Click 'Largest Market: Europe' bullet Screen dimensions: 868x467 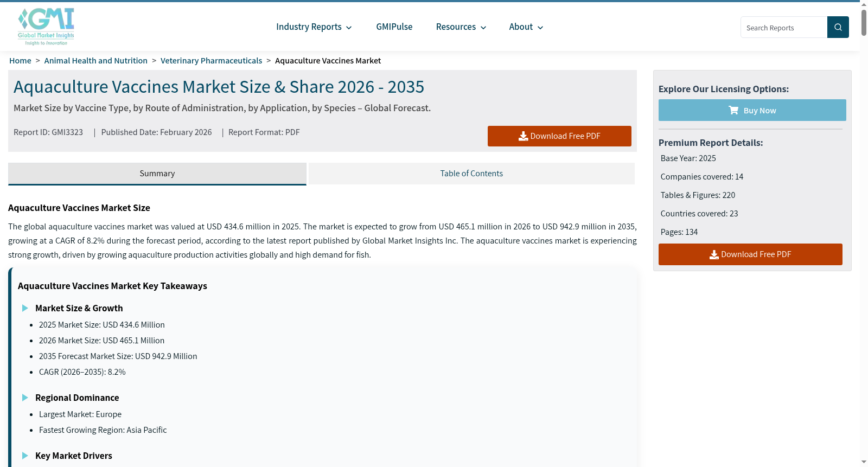[80, 414]
